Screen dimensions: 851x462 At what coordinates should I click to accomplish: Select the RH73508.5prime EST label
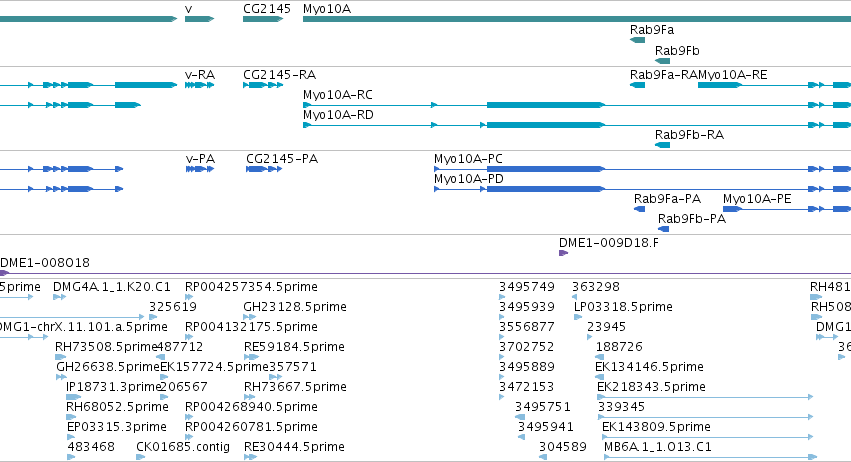pos(106,347)
